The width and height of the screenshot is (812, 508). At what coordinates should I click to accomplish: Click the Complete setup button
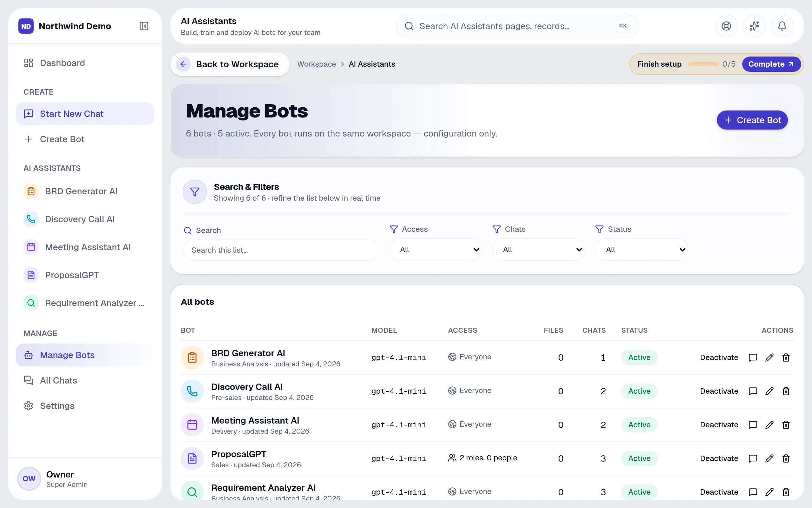pos(771,64)
